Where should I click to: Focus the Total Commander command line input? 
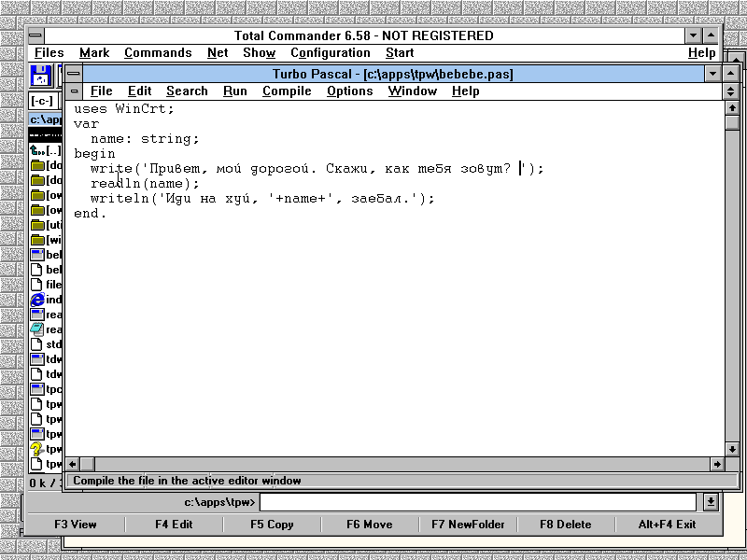(x=478, y=502)
